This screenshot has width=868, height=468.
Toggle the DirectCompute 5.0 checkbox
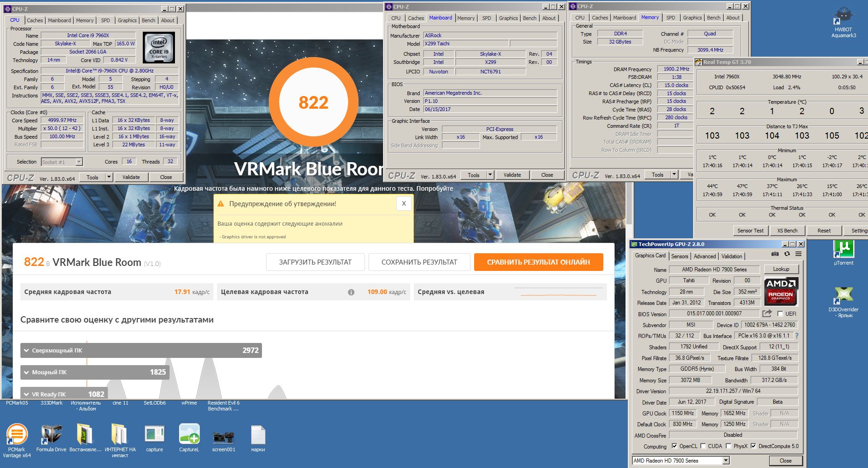pos(753,446)
